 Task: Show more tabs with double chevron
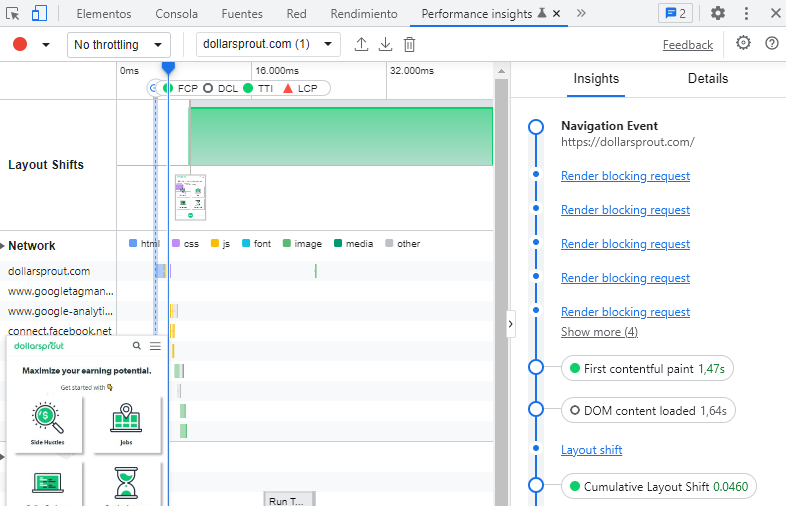[x=581, y=14]
